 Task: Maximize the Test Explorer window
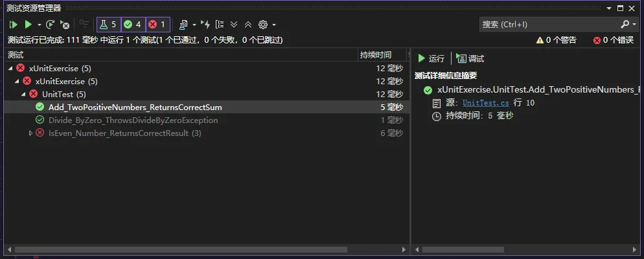coord(620,8)
